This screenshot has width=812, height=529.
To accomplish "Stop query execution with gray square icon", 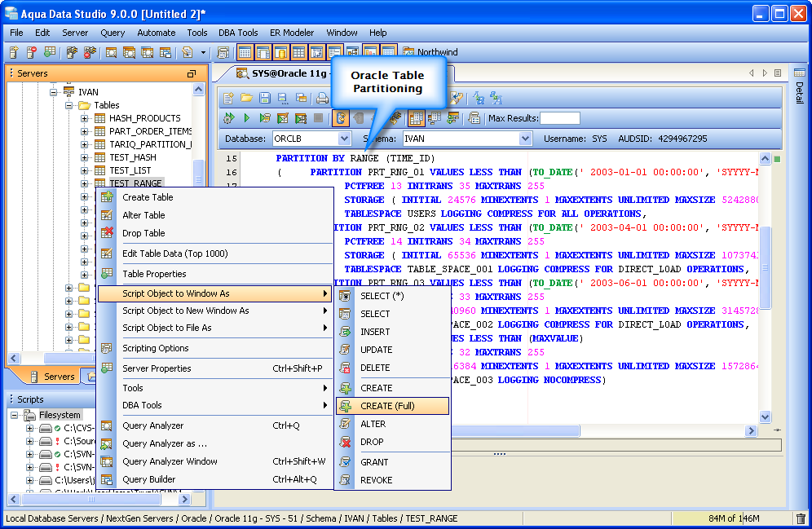I will coord(319,118).
